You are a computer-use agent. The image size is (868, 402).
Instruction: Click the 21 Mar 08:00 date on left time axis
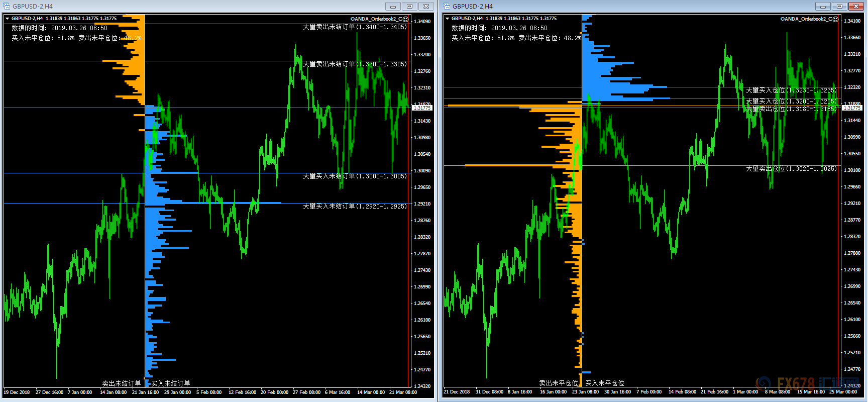click(403, 392)
